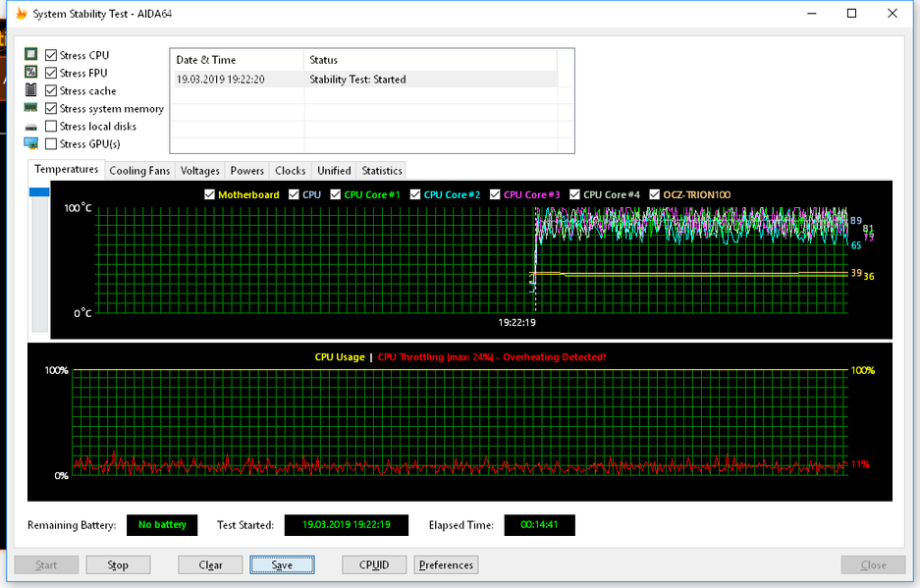
Task: Click the AIDA64 flame icon in title bar
Action: tap(22, 14)
